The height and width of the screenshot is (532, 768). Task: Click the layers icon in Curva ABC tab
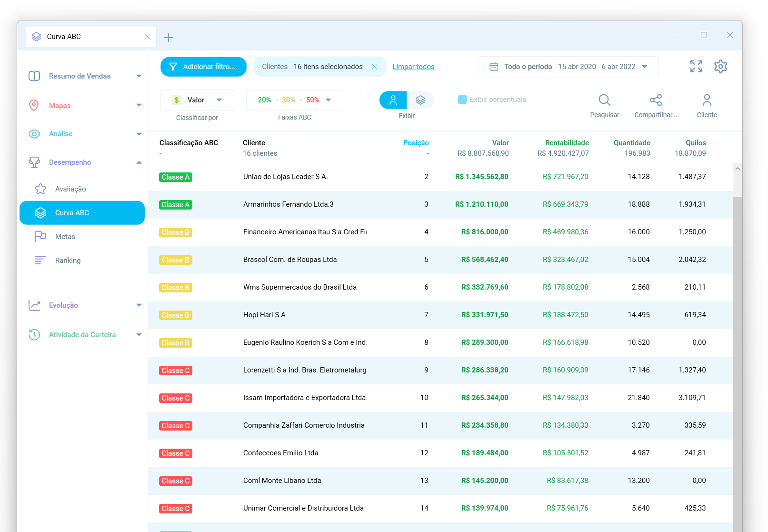click(36, 37)
